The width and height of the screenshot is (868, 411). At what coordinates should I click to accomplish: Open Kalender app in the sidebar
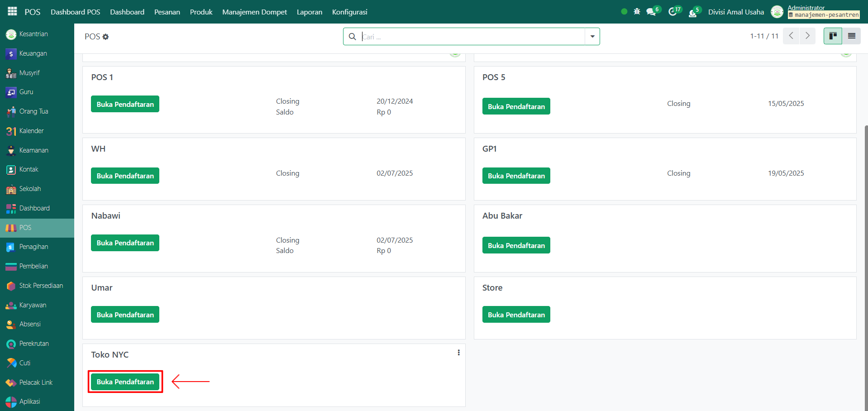(31, 131)
